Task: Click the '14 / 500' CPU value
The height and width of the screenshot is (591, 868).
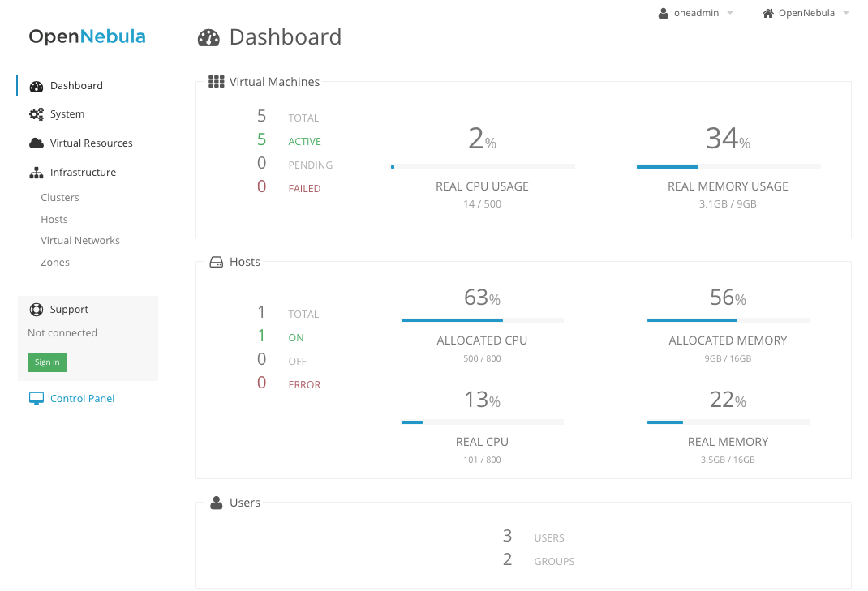Action: click(x=483, y=204)
